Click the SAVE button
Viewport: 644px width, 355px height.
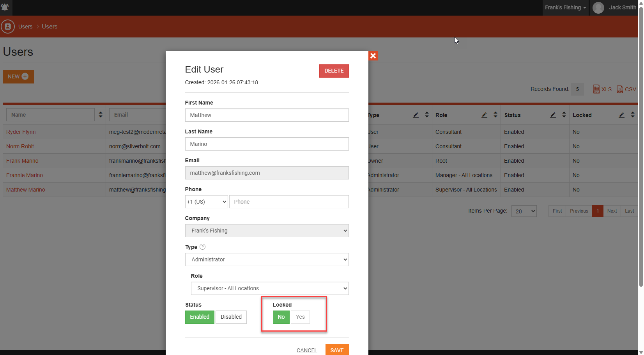tap(337, 350)
